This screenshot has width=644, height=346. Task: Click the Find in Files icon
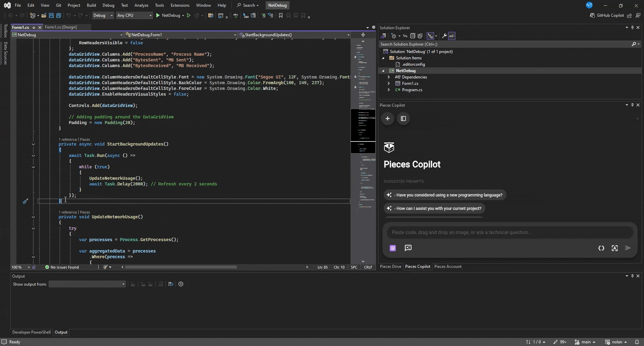(x=211, y=15)
